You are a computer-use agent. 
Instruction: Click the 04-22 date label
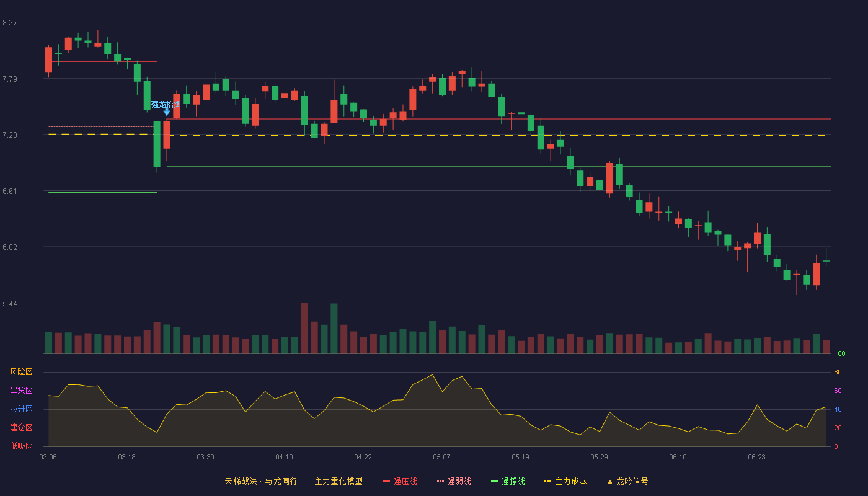tap(363, 457)
